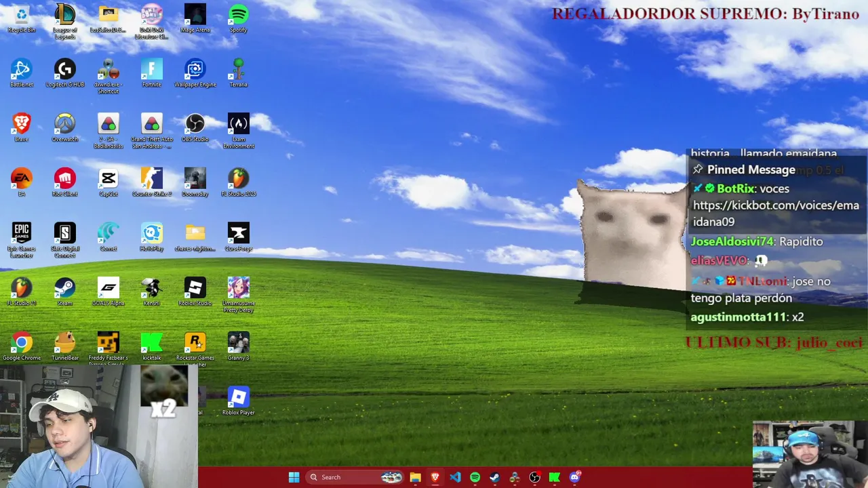The image size is (868, 488).
Task: Open Grand Theft Auto San Andreas shortcut
Action: (152, 131)
